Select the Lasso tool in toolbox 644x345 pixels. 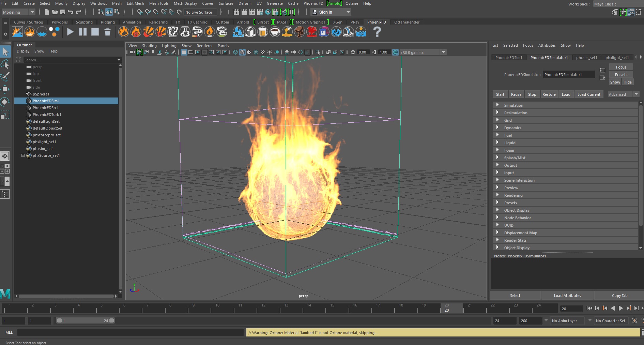[5, 64]
